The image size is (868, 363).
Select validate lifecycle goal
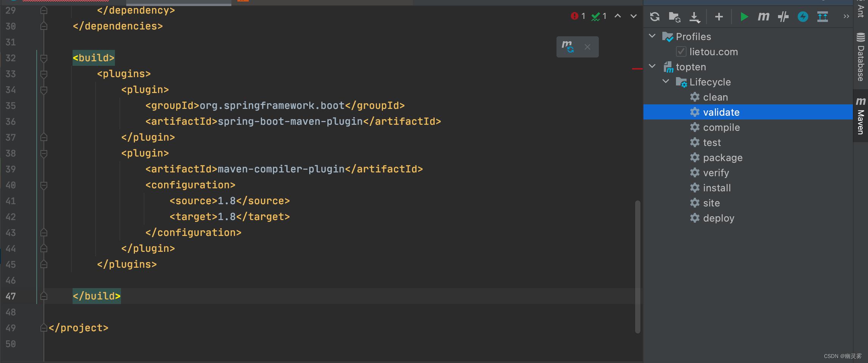(748, 112)
